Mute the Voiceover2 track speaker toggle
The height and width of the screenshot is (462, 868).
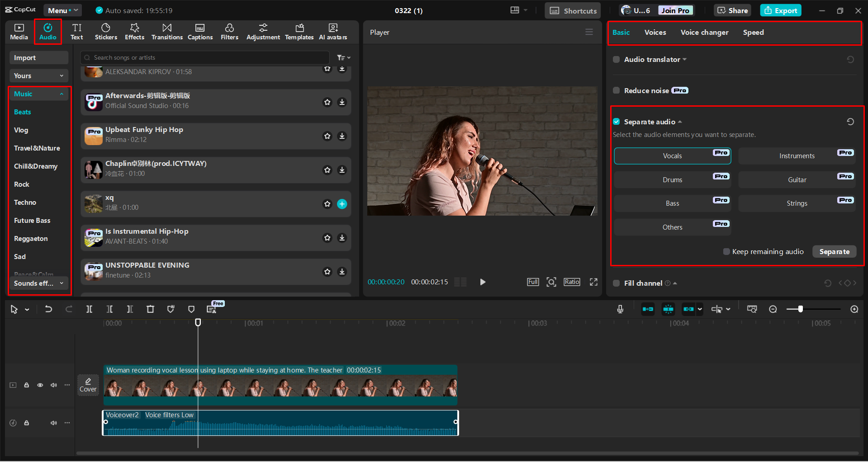53,423
